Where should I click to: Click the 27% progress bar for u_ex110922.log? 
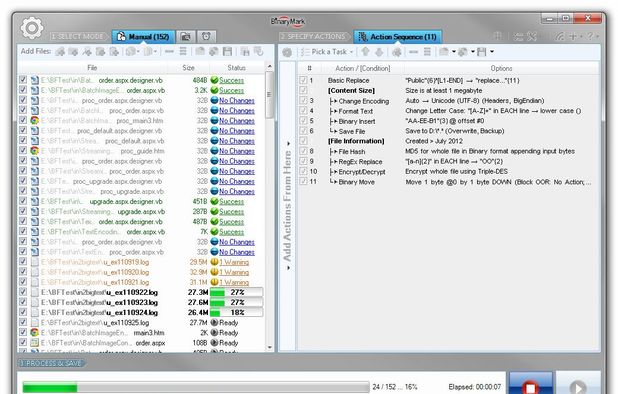[x=236, y=292]
